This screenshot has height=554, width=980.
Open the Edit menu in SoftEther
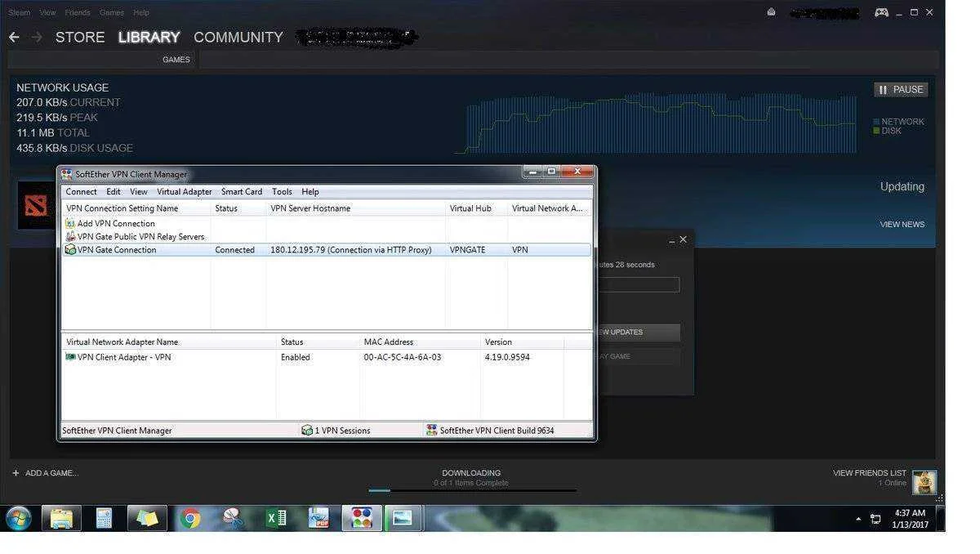tap(114, 191)
